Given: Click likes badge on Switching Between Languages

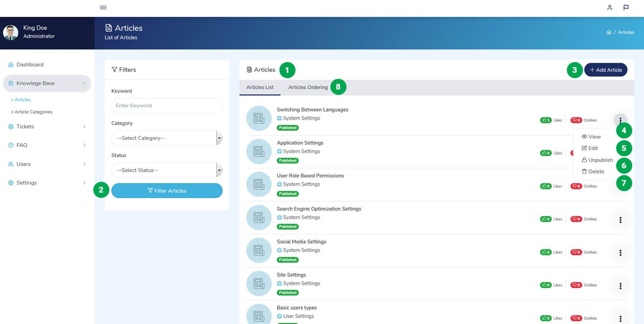Looking at the screenshot, I should tap(546, 120).
